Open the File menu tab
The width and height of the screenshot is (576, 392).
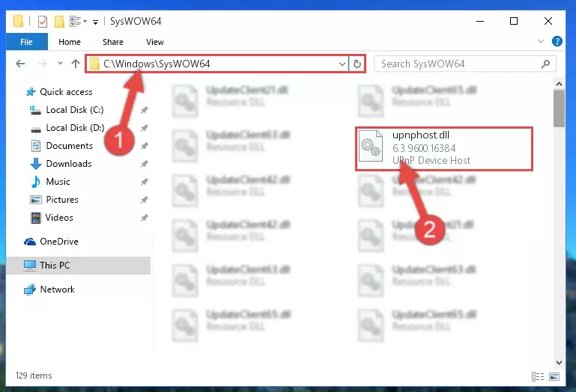click(x=26, y=42)
